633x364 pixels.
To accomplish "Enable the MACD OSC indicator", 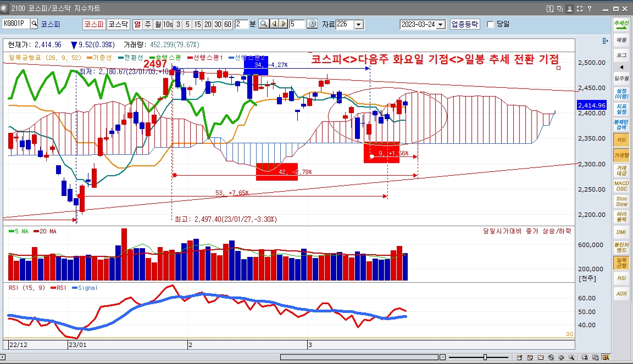I will click(x=621, y=186).
